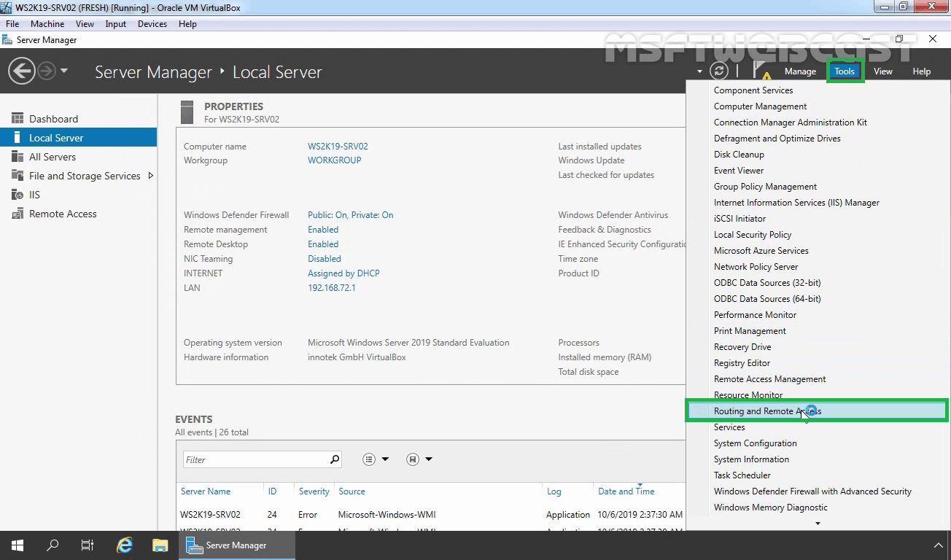Launch Internet Explorer from the taskbar
Viewport: 951px width, 560px height.
[x=124, y=545]
